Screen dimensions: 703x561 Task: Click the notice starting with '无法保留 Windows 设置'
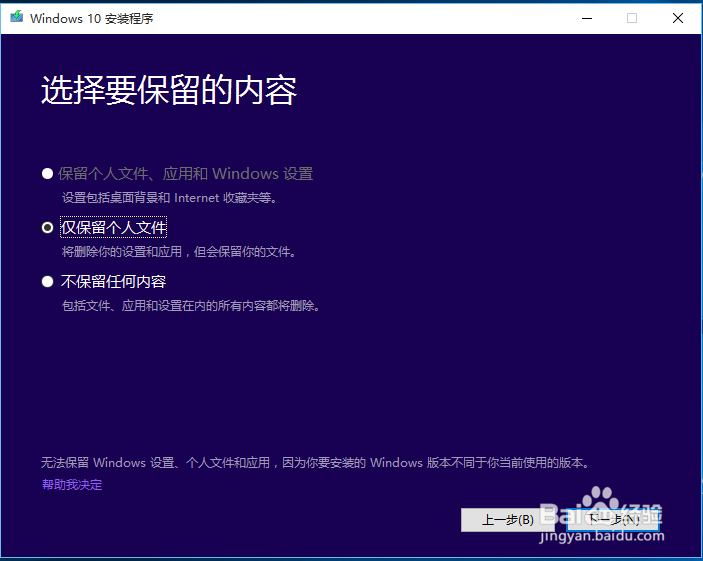tap(316, 462)
